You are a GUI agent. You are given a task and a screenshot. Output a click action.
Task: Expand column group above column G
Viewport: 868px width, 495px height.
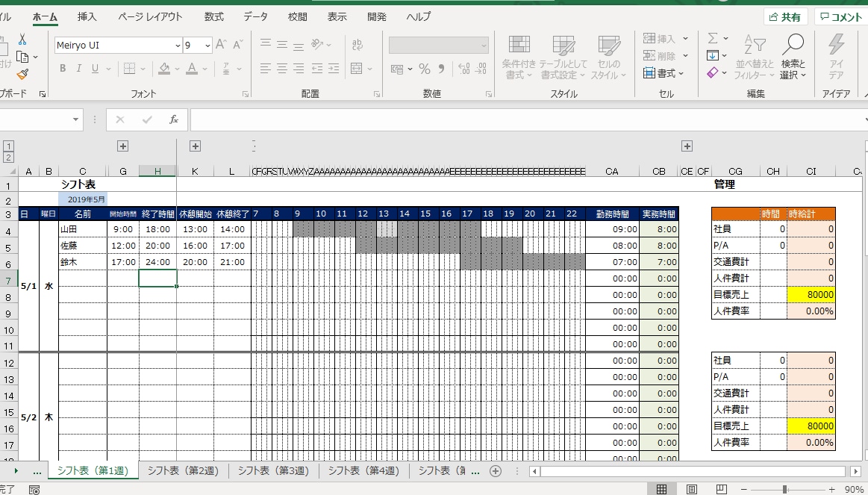point(123,146)
